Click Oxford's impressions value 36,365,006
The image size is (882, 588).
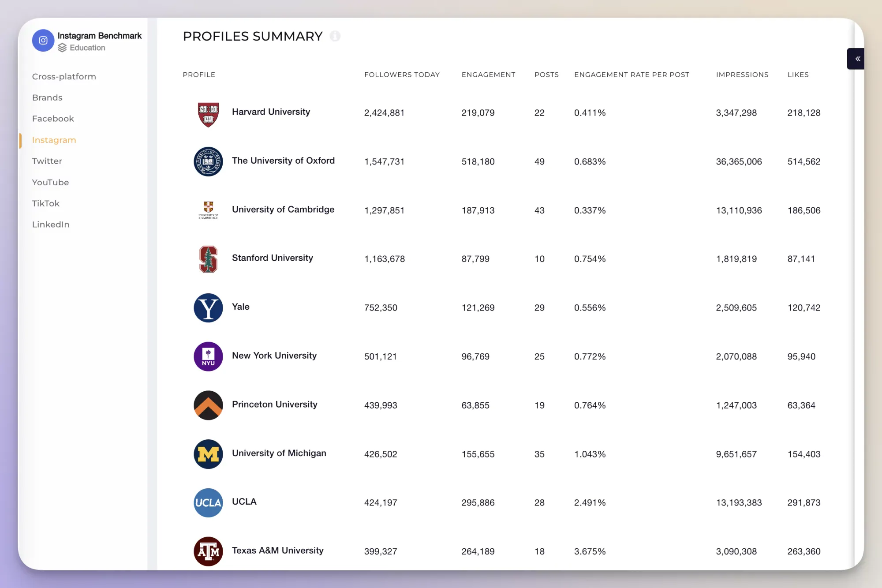[739, 161]
